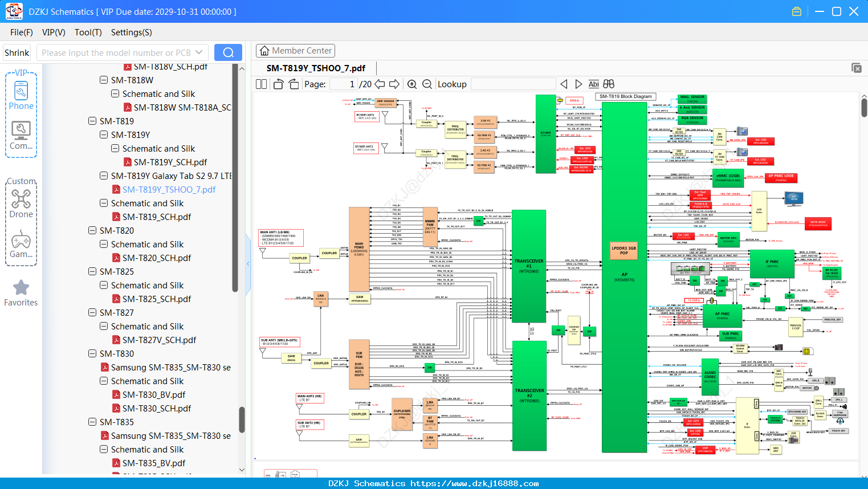Go to next page arrow
The height and width of the screenshot is (489, 868).
(x=394, y=84)
